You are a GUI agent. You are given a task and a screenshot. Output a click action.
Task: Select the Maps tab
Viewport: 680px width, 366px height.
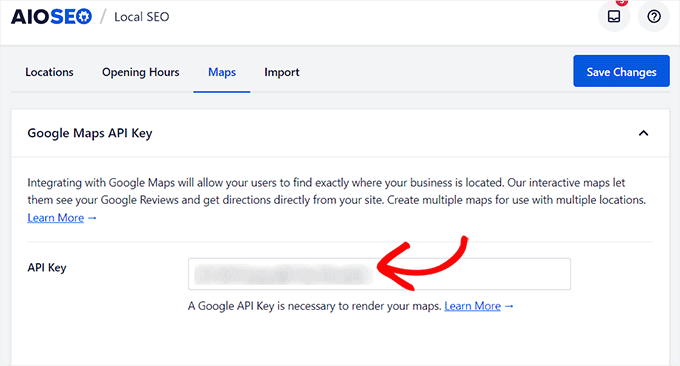coord(222,72)
